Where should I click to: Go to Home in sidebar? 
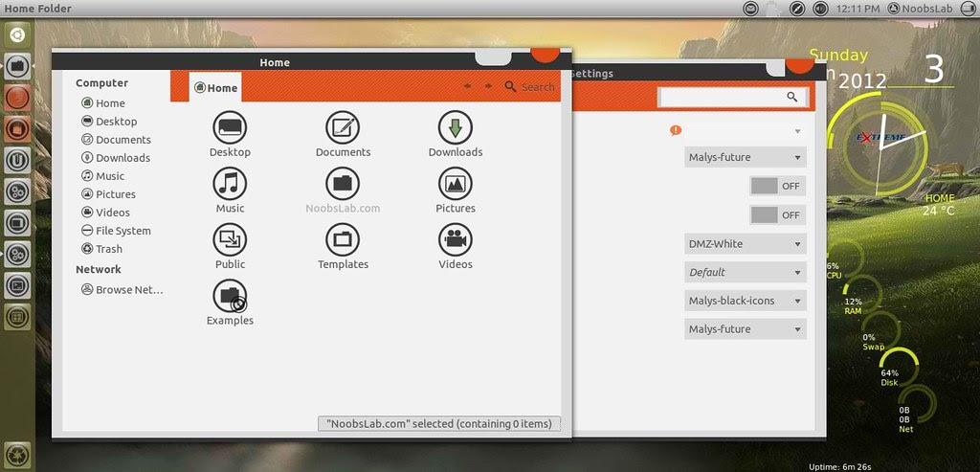[103, 103]
